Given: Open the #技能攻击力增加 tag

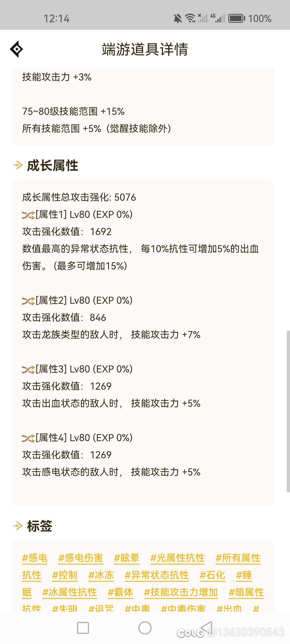Looking at the screenshot, I should 181,592.
